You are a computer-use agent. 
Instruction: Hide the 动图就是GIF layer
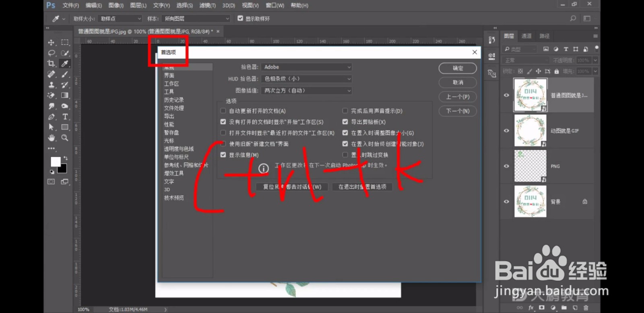pos(506,131)
